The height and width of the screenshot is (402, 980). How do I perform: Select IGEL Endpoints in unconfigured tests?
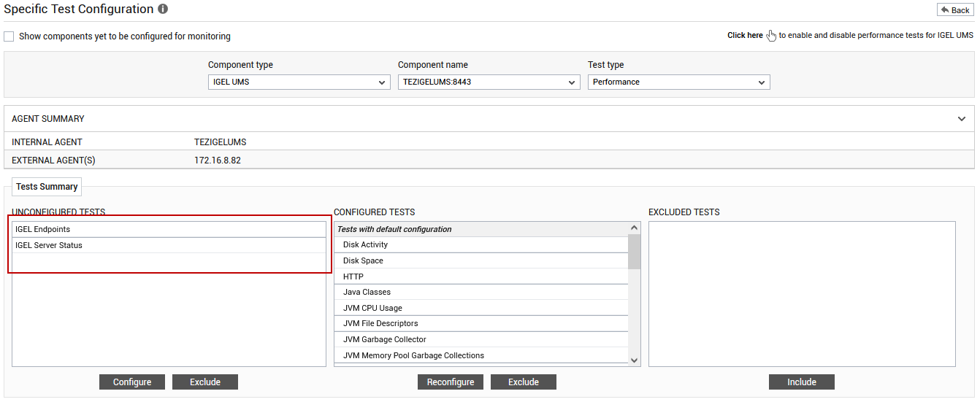click(169, 229)
